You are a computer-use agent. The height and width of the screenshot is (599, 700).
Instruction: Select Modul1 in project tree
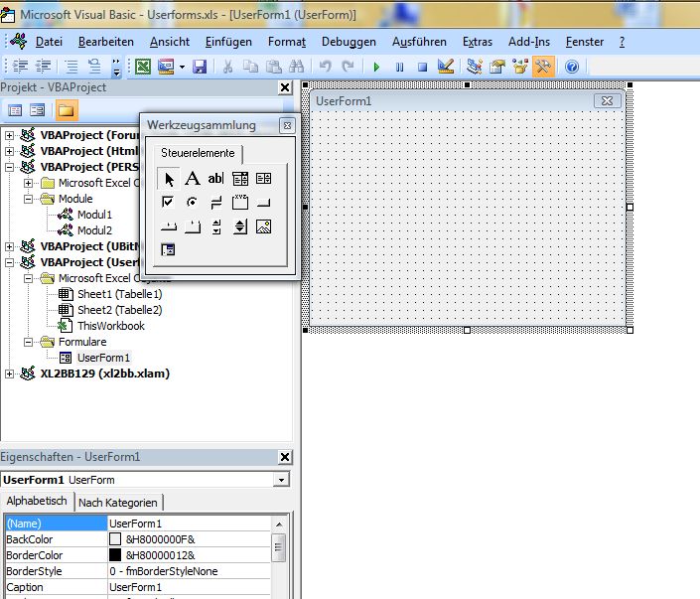(94, 215)
